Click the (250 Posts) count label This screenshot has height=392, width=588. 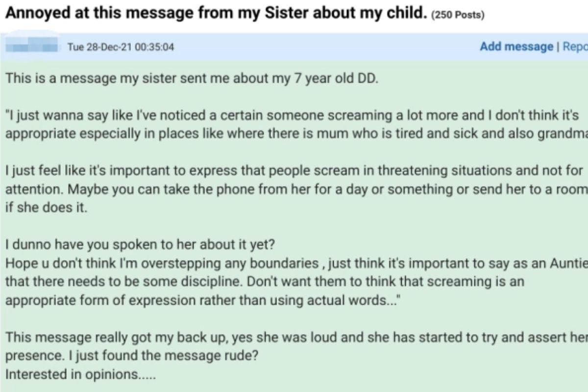click(457, 15)
